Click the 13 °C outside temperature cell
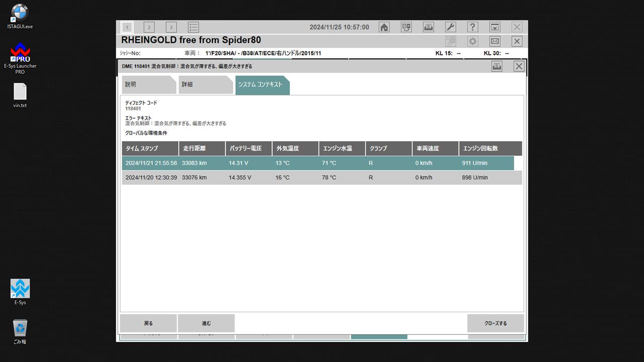Screen dimensions: 644x362 pyautogui.click(x=282, y=163)
